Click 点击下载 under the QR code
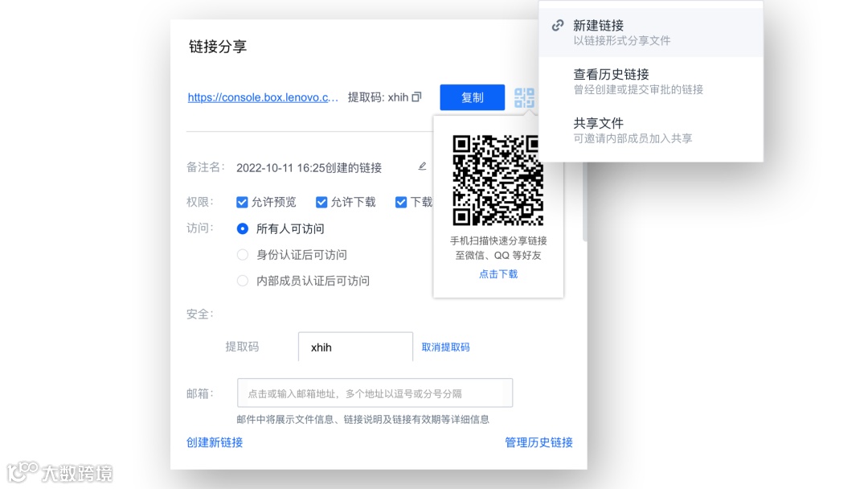868x489 pixels. pyautogui.click(x=498, y=274)
